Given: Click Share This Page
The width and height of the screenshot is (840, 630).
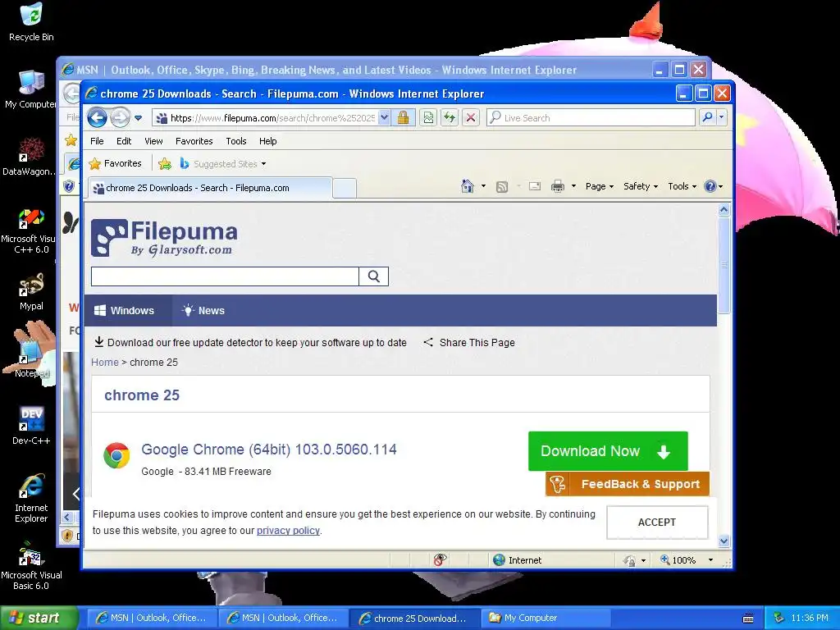Looking at the screenshot, I should (469, 342).
